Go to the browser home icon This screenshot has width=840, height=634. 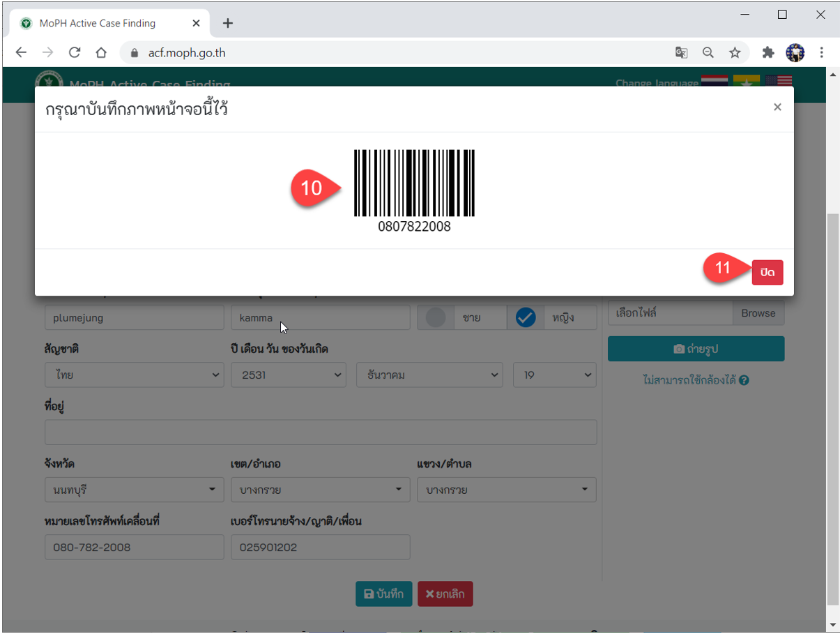pos(101,52)
